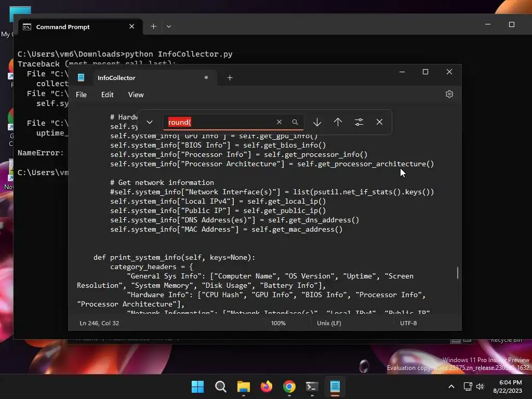
Task: Close the Command Prompt tab
Action: pyautogui.click(x=131, y=26)
